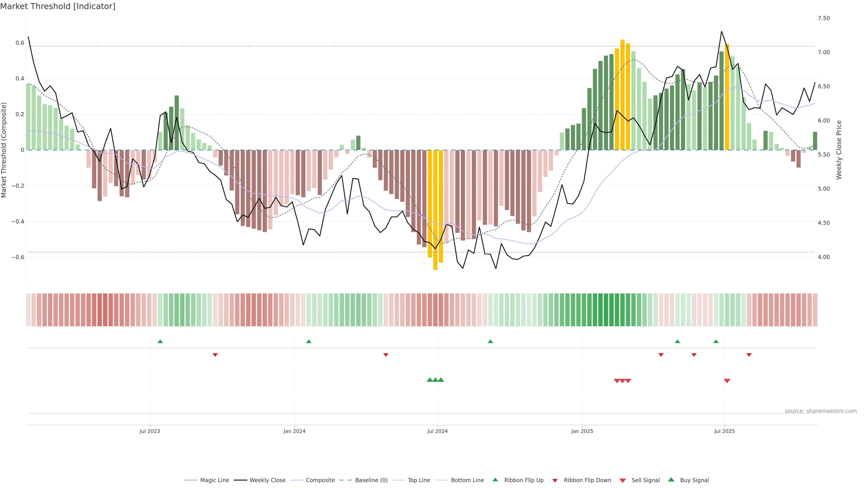The image size is (868, 488).
Task: Click the sharemaestro.com source text
Action: [821, 411]
